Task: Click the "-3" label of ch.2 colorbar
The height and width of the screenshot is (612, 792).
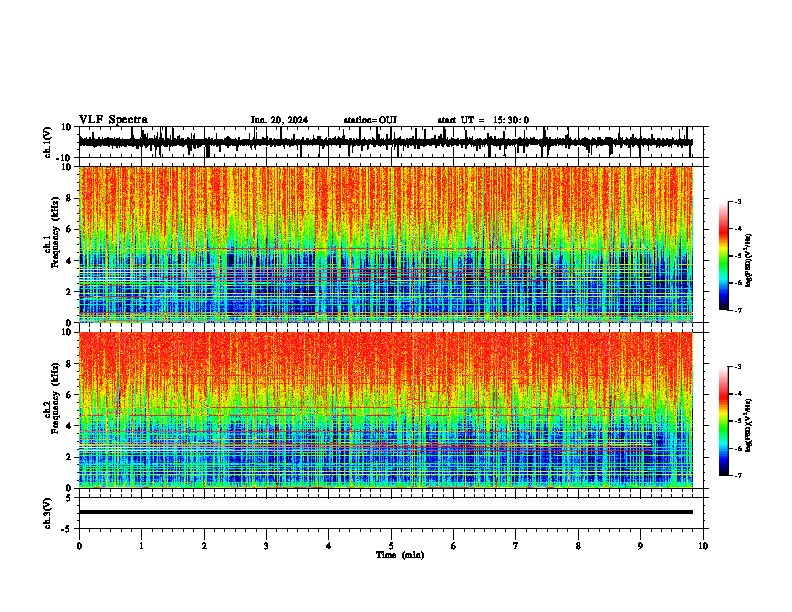Action: click(x=737, y=367)
